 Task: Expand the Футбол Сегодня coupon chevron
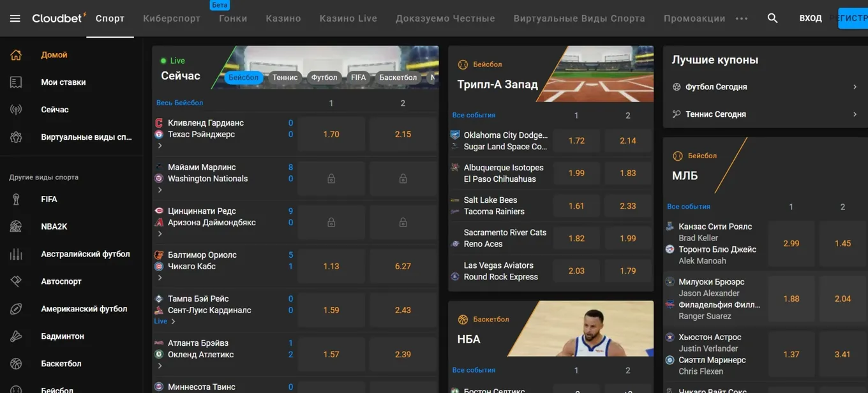point(855,87)
